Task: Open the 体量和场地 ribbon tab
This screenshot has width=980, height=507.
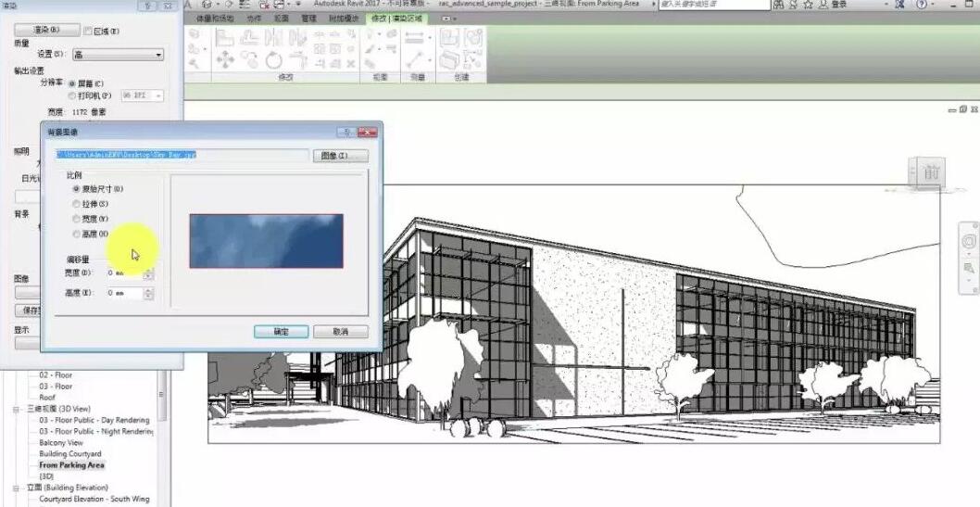Action: point(215,19)
